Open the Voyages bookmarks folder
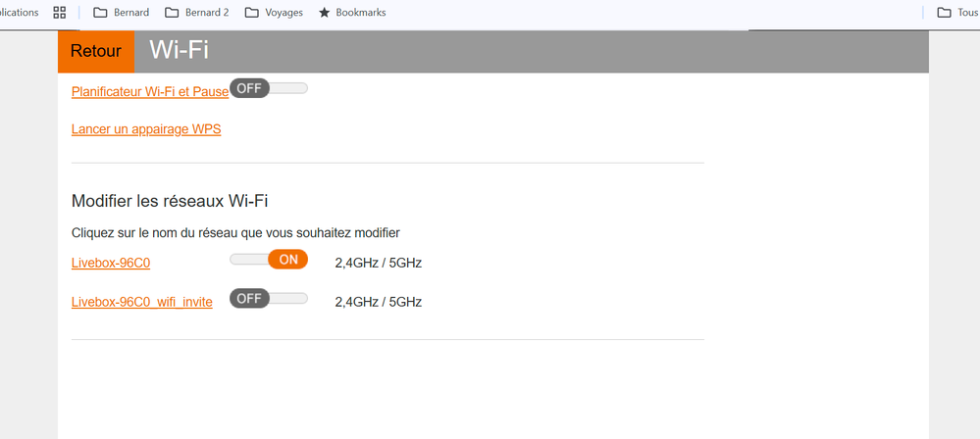Viewport: 980px width, 439px height. (274, 13)
